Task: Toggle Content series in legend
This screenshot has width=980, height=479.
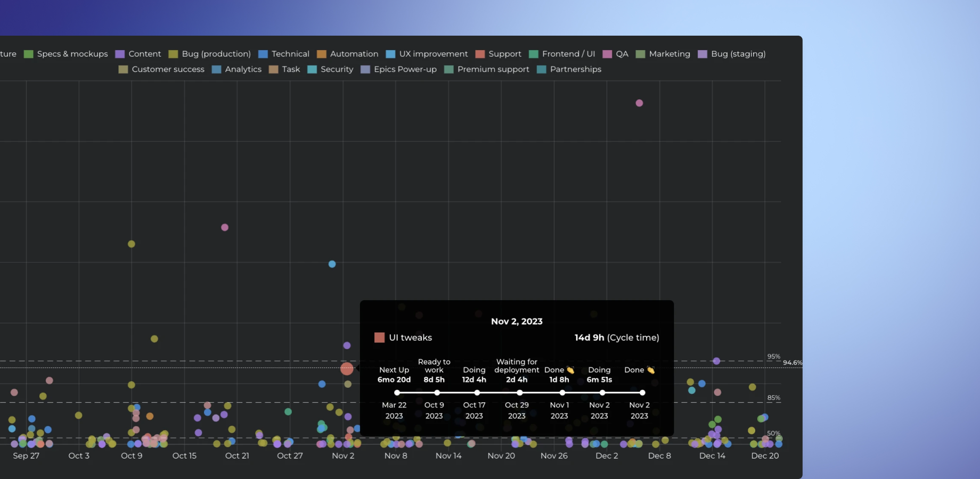Action: pyautogui.click(x=138, y=54)
